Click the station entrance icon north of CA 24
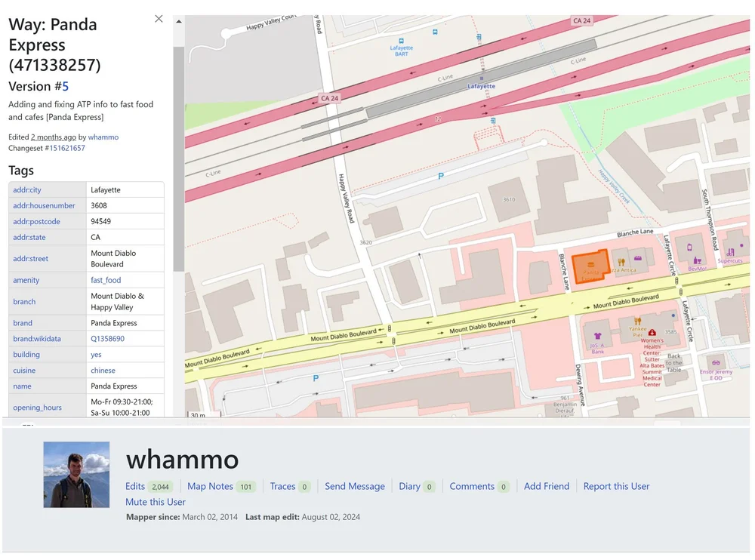Viewport: 755px width, 560px height. 479,36
